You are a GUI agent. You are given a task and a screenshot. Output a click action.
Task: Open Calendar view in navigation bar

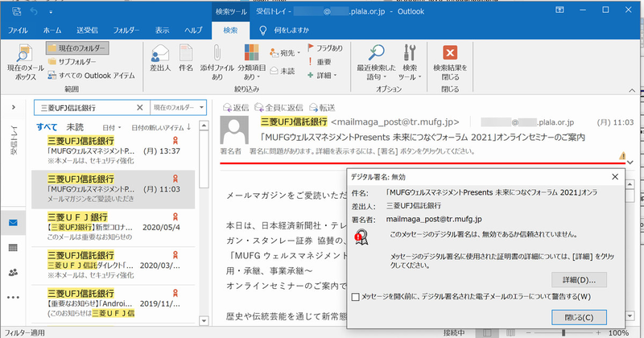[13, 248]
